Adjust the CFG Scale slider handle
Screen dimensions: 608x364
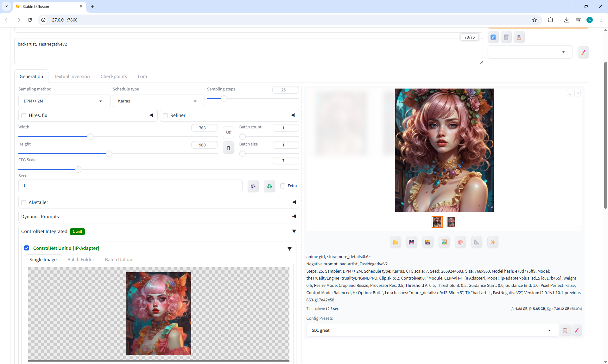tap(78, 170)
